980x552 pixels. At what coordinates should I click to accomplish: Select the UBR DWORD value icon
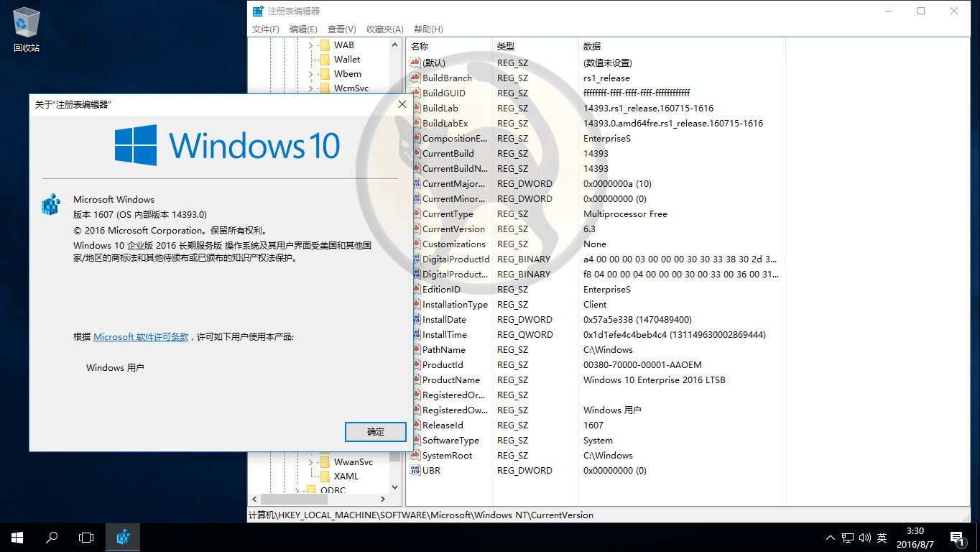(415, 470)
